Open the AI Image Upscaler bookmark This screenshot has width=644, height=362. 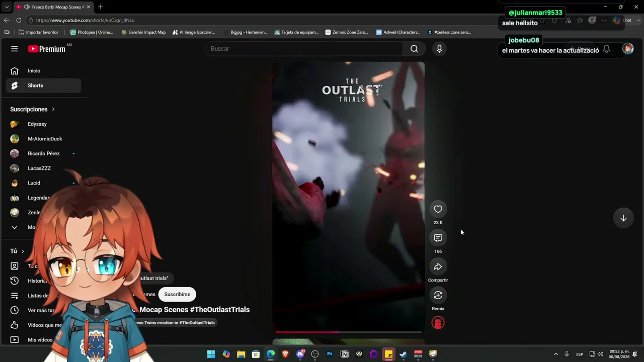(194, 32)
